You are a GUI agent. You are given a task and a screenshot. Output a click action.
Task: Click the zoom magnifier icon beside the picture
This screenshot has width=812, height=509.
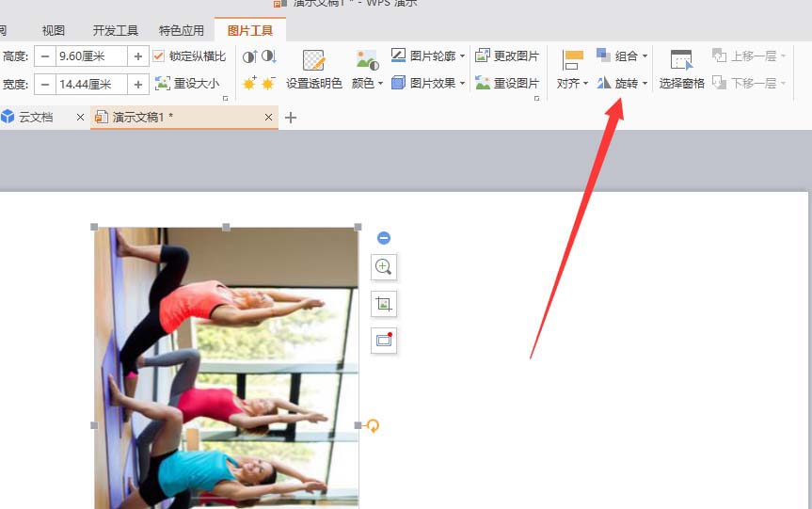click(x=384, y=266)
